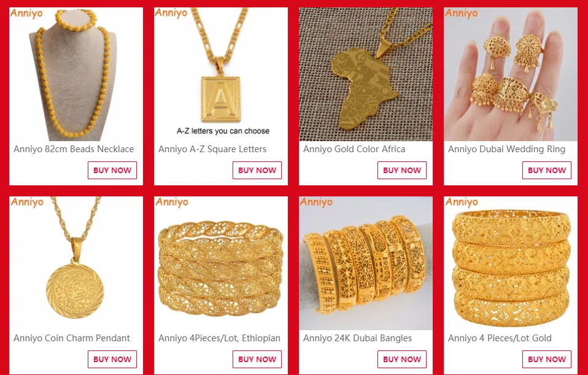
Task: Click Buy Now for the Beads Necklace
Action: 112,170
